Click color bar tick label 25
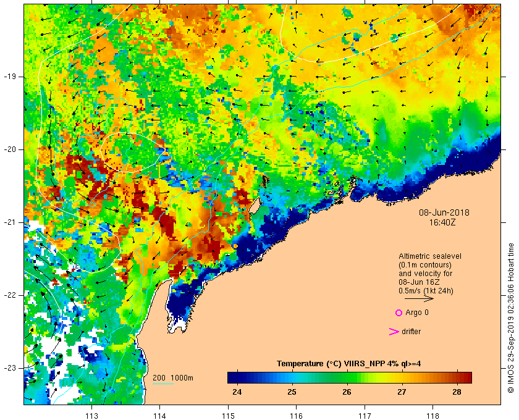The image size is (519, 420). [292, 392]
